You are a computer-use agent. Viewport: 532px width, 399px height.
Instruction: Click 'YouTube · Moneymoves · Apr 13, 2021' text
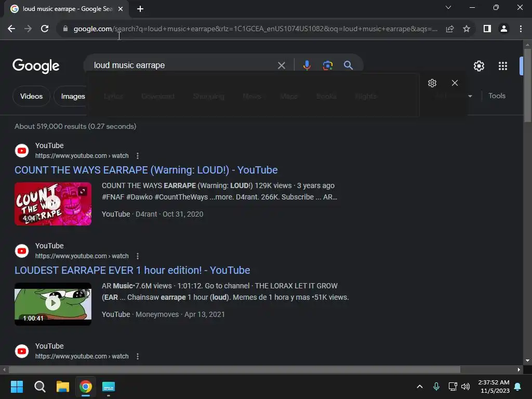pyautogui.click(x=163, y=314)
